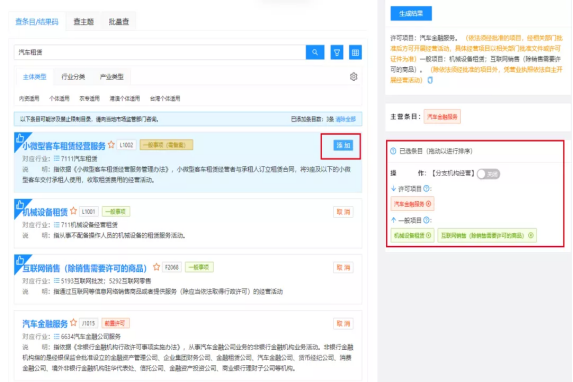The height and width of the screenshot is (382, 573).
Task: Click the blue search magnifier button
Action: (x=315, y=52)
